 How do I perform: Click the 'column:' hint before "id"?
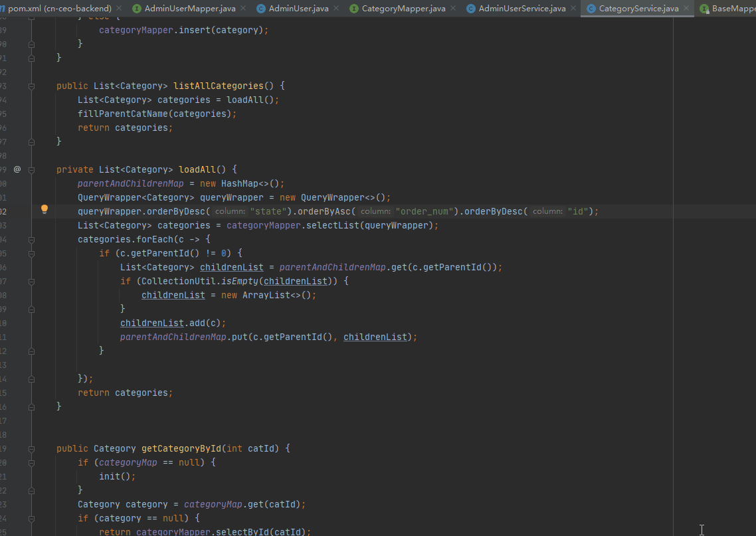click(x=547, y=211)
